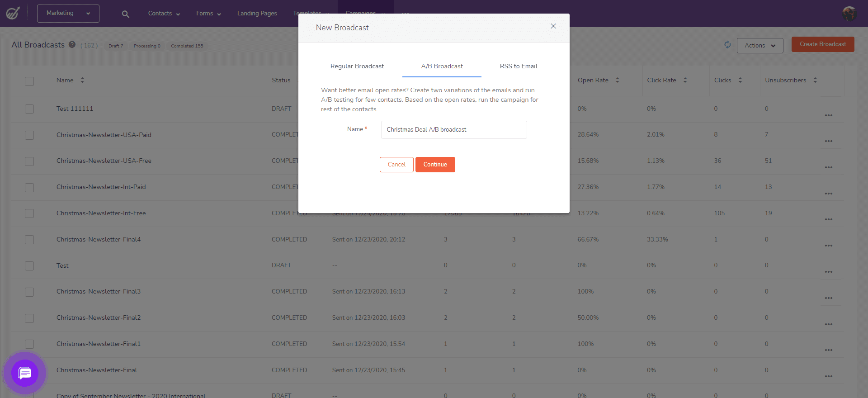Sort by Open Rate column arrows
The height and width of the screenshot is (398, 868).
point(618,80)
